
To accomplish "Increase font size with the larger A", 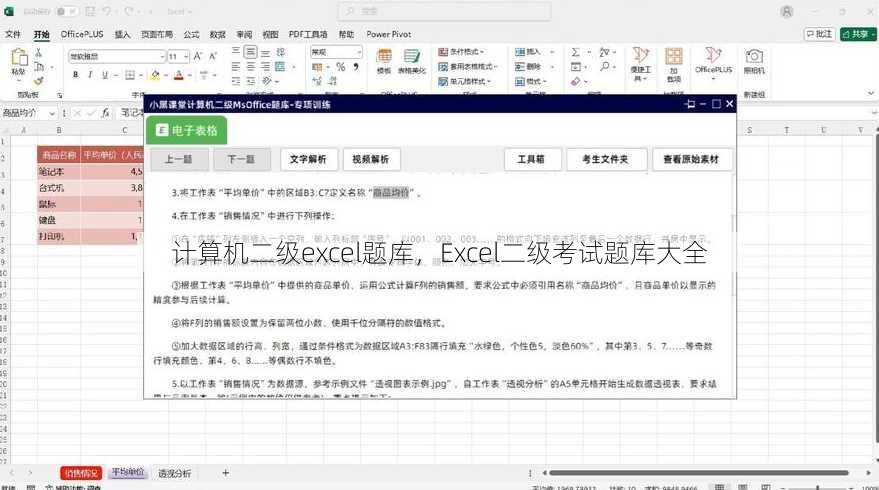I will tap(198, 56).
